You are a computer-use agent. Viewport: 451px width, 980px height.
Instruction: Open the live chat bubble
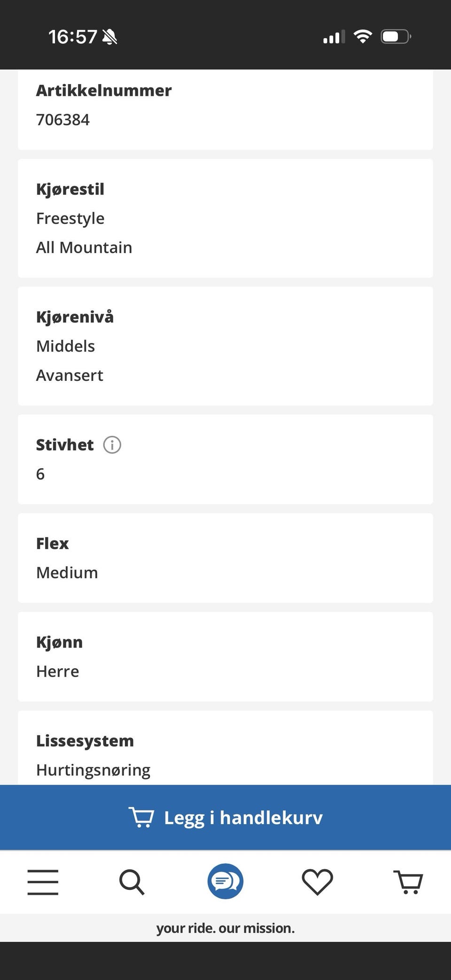[225, 881]
